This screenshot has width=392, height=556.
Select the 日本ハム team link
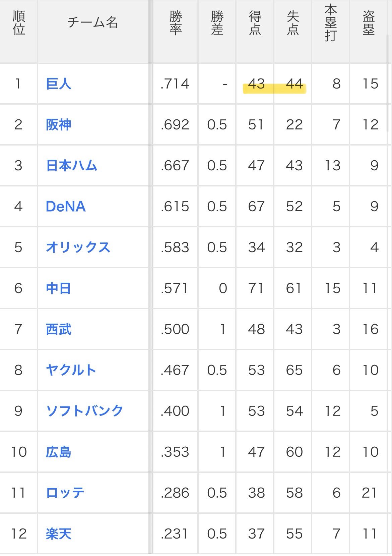tap(71, 165)
